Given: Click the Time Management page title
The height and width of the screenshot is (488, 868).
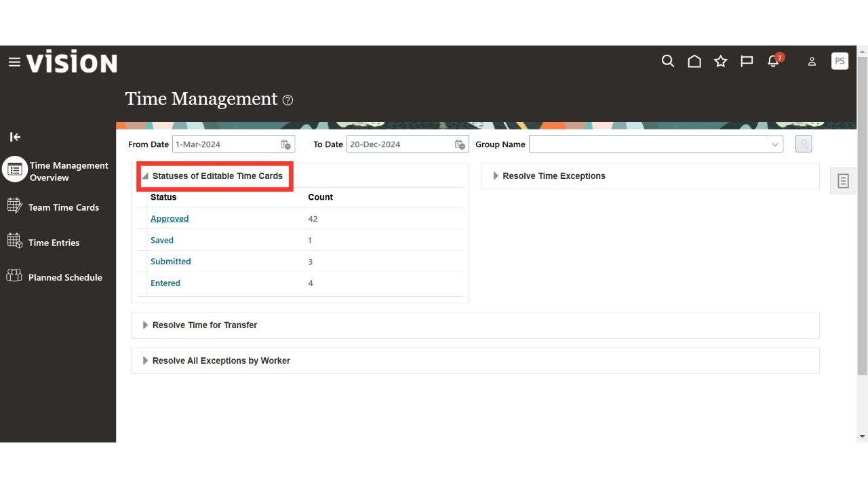Looking at the screenshot, I should pyautogui.click(x=201, y=99).
